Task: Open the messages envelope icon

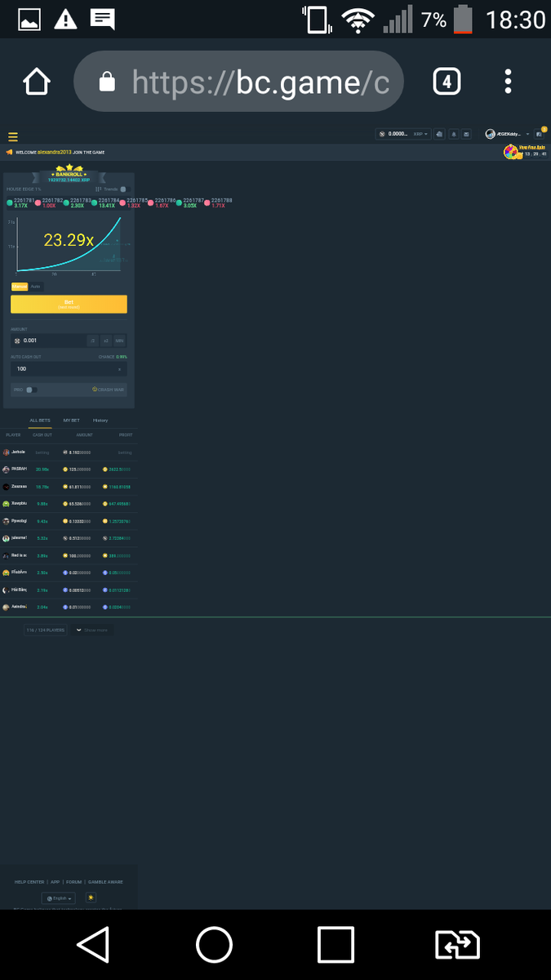Action: [466, 134]
